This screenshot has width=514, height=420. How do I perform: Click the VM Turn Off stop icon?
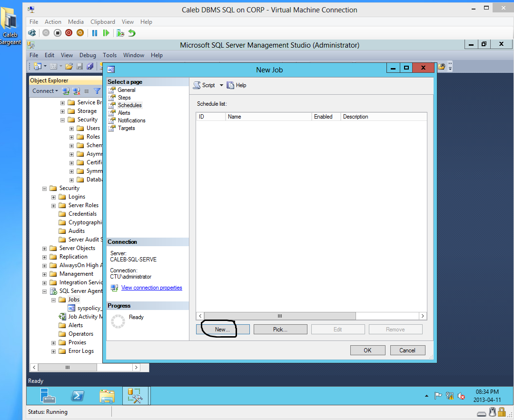pos(58,33)
